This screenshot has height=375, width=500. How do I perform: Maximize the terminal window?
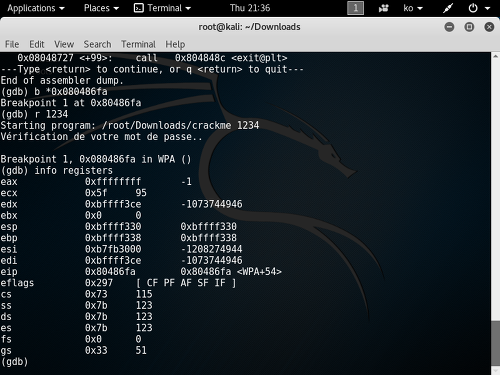point(469,27)
